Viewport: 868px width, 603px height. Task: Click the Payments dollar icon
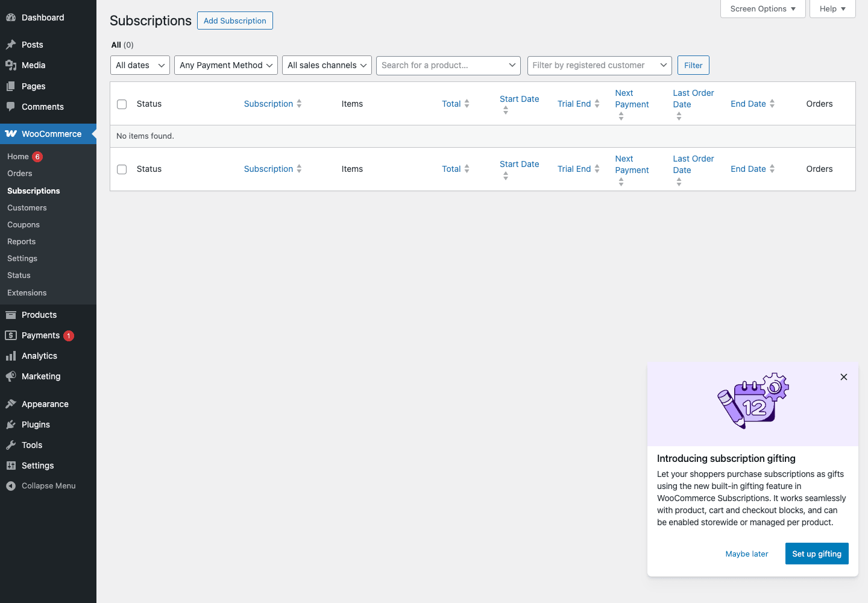11,335
